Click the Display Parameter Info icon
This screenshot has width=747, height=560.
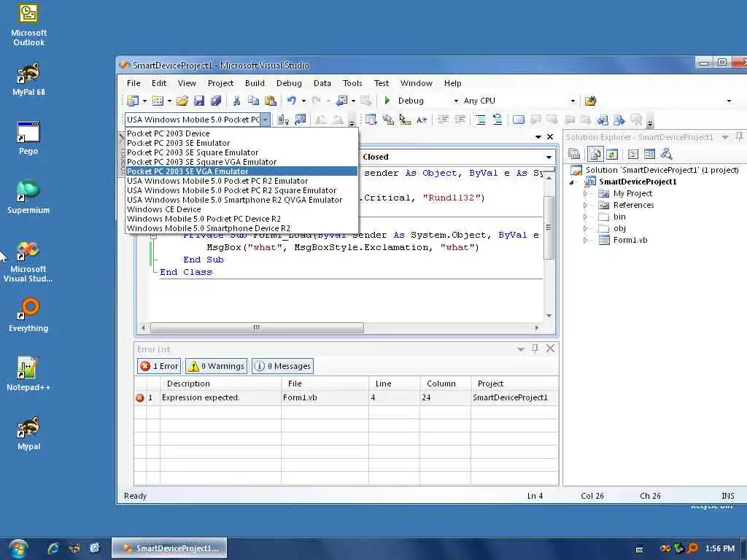point(388,120)
